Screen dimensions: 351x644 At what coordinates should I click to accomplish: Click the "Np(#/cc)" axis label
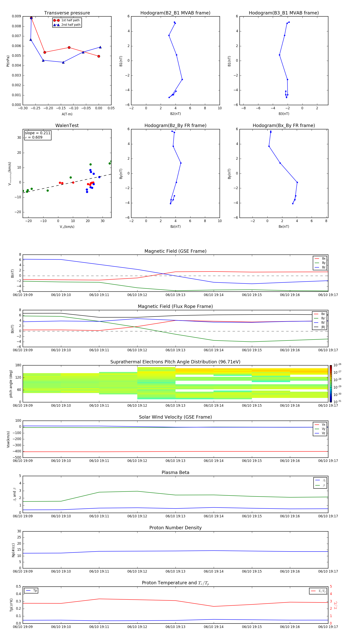pos(13,550)
